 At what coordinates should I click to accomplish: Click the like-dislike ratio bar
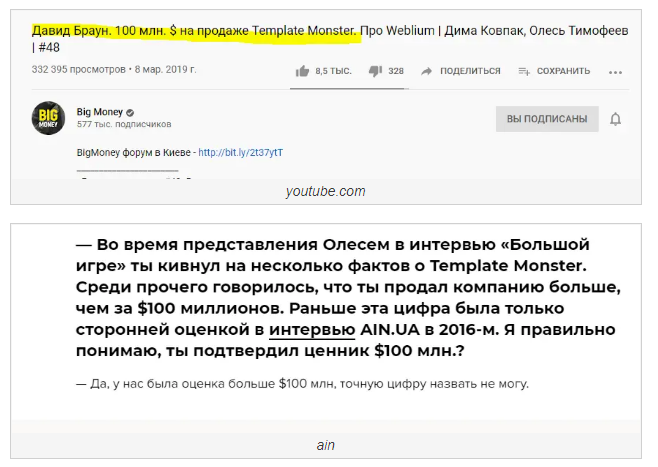[x=349, y=88]
